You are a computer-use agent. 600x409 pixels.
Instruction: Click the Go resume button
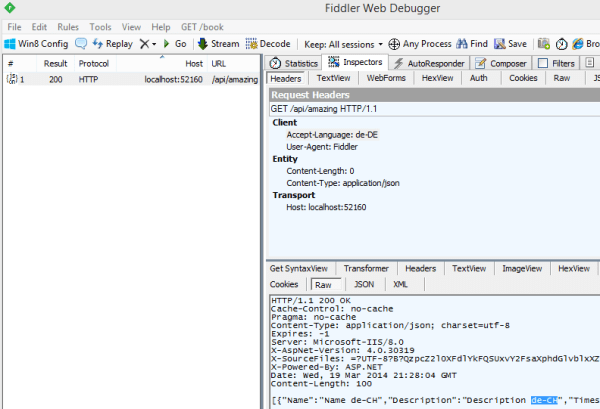tap(174, 44)
